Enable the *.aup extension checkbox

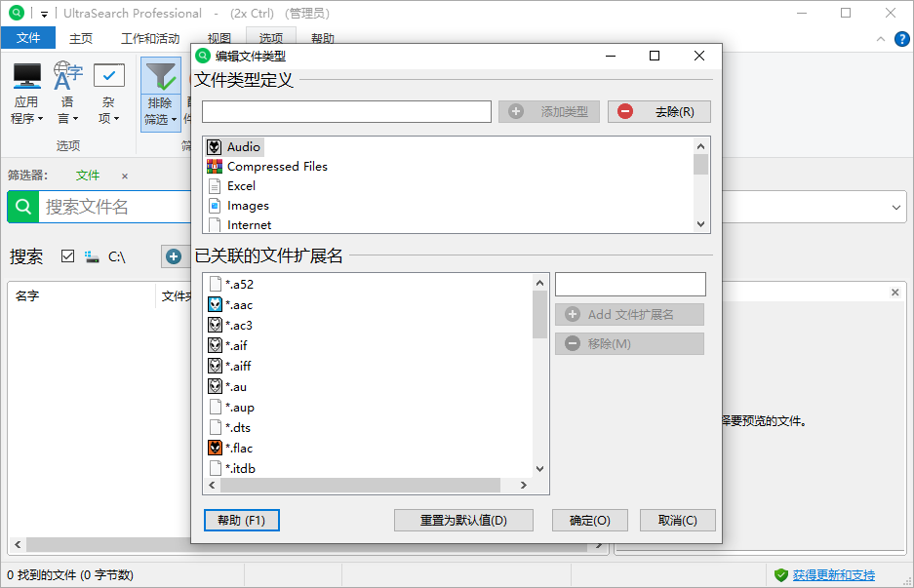click(x=218, y=407)
